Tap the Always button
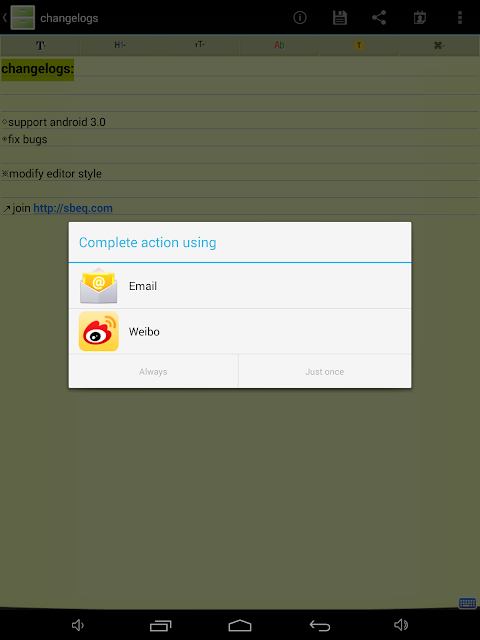480x640 pixels. coord(153,371)
